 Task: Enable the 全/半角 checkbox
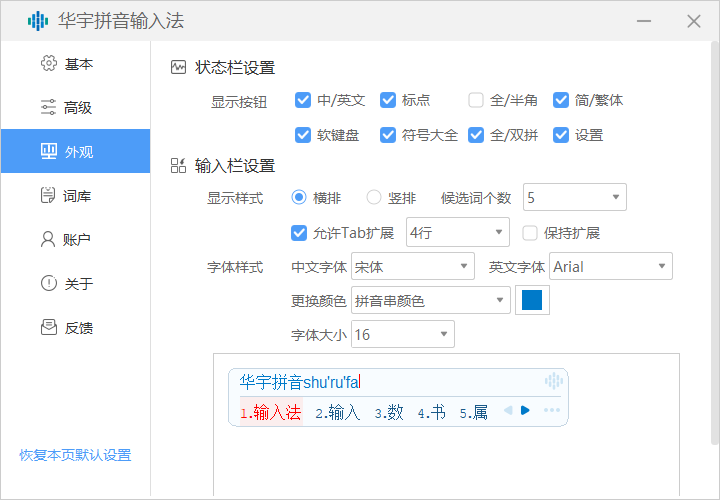[x=476, y=100]
